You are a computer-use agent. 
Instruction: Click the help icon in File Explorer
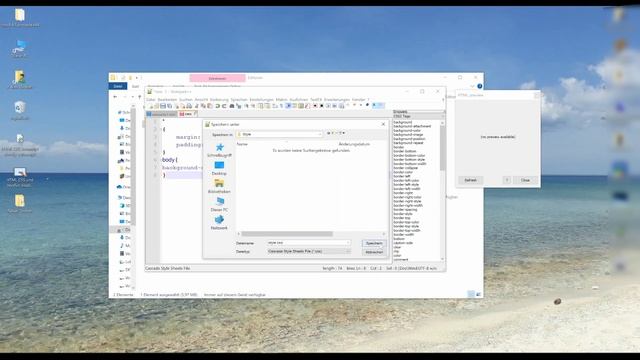click(480, 86)
